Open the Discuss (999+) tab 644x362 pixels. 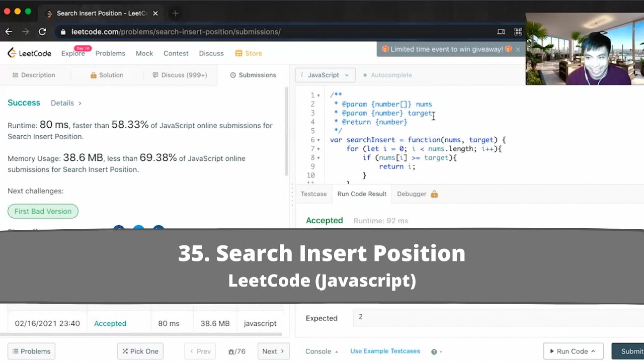(180, 75)
